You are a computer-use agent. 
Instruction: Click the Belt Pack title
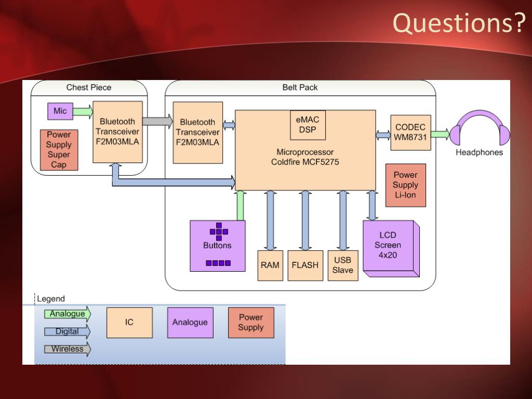(x=300, y=87)
